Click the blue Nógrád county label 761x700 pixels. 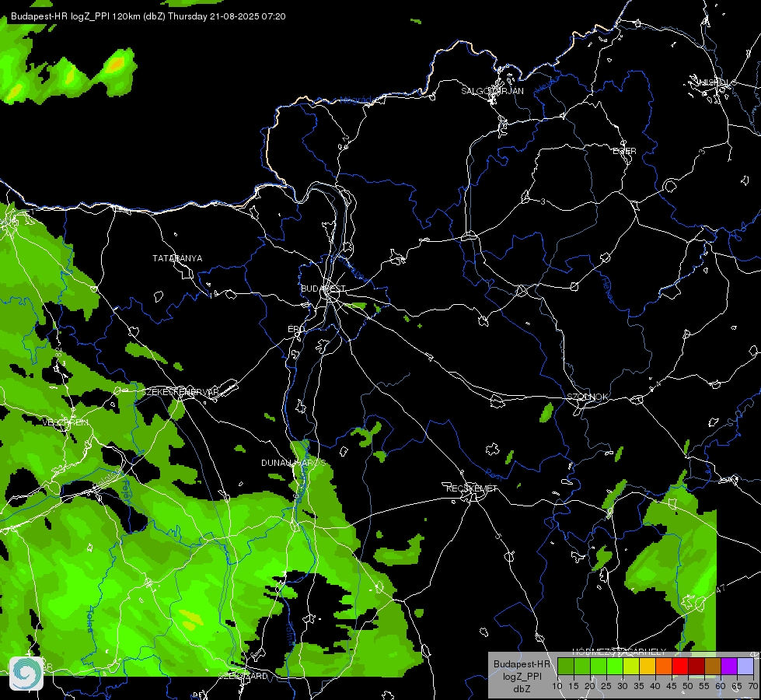(x=356, y=100)
